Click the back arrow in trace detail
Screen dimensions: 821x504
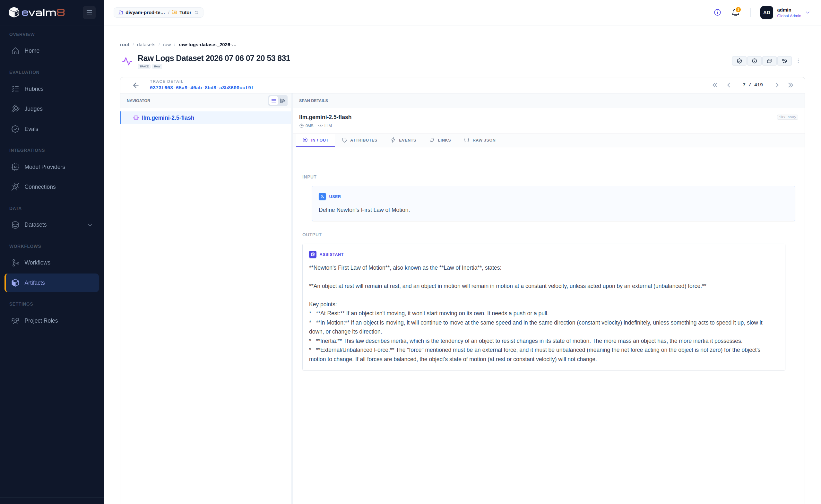(136, 85)
